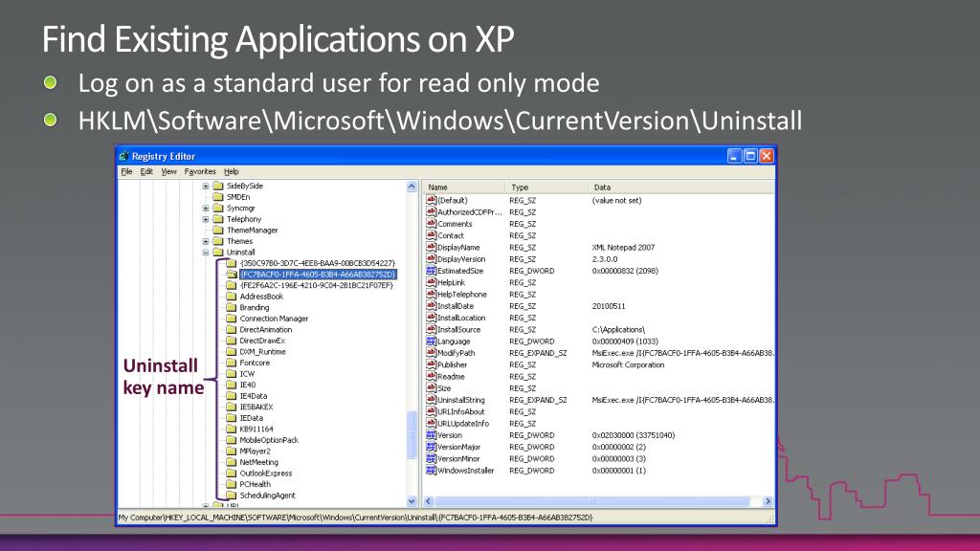Expand the Telephony tree node
Viewport: 980px width, 551px height.
[x=206, y=219]
